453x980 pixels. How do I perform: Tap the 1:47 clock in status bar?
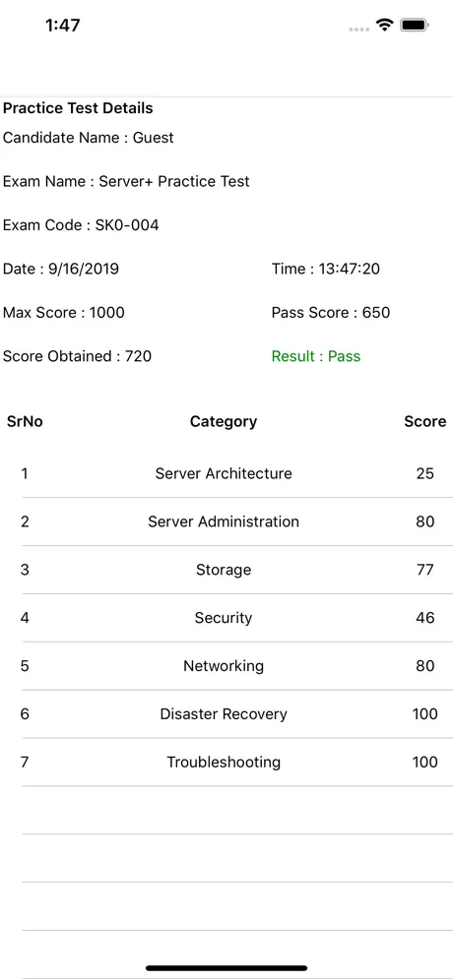click(x=63, y=26)
